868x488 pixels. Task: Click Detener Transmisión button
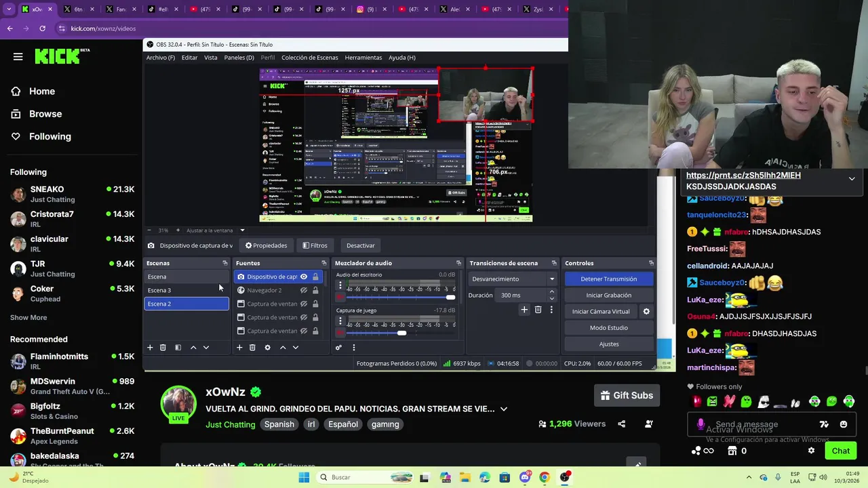pyautogui.click(x=608, y=279)
